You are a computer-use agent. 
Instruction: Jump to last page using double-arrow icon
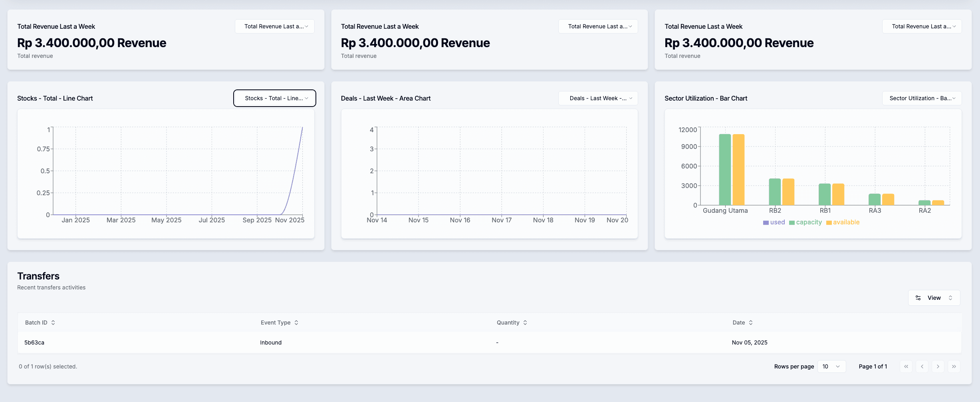pos(954,366)
